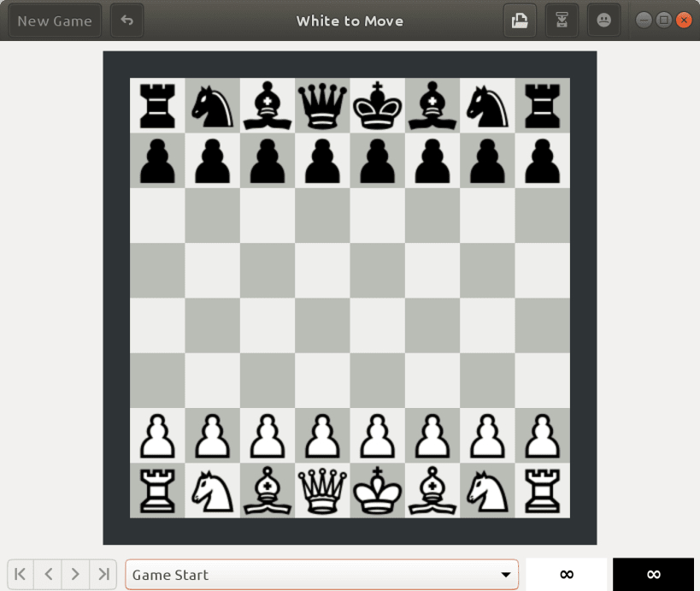
Task: Select the white pawn on a2
Action: [x=157, y=435]
